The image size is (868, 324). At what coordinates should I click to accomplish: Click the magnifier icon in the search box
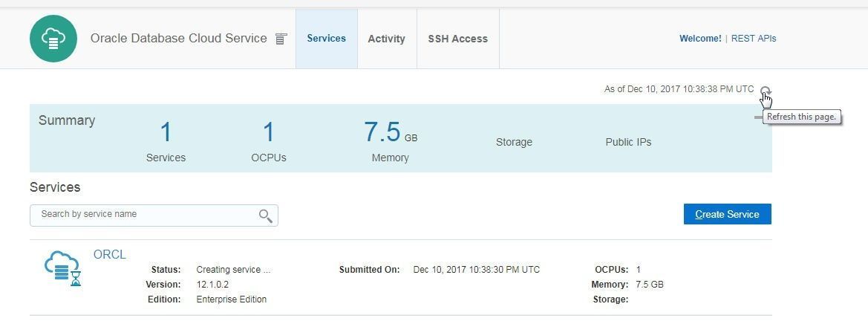pos(266,216)
